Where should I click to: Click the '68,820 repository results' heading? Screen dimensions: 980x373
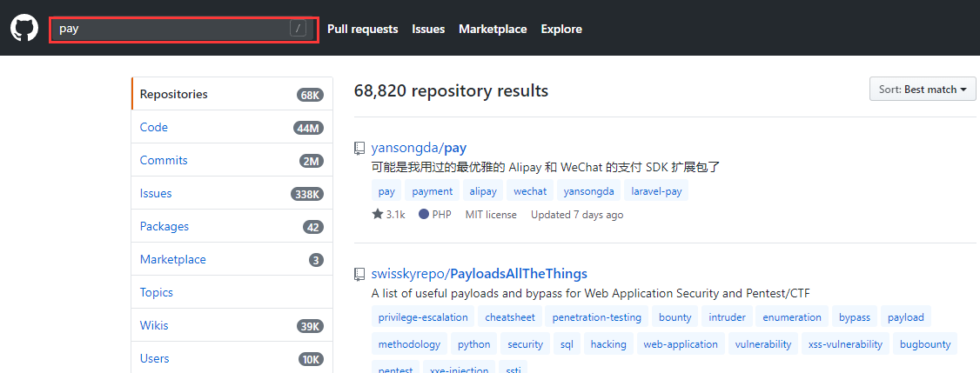pyautogui.click(x=451, y=91)
